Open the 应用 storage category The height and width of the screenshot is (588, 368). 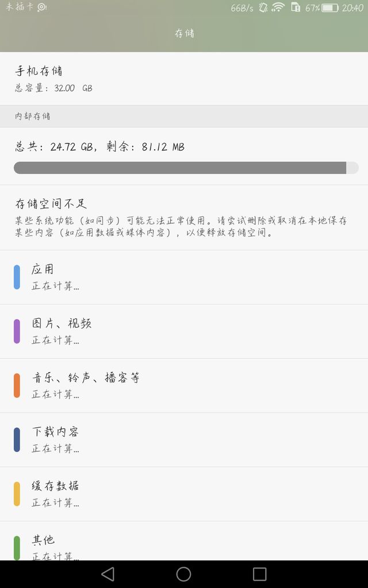point(184,277)
